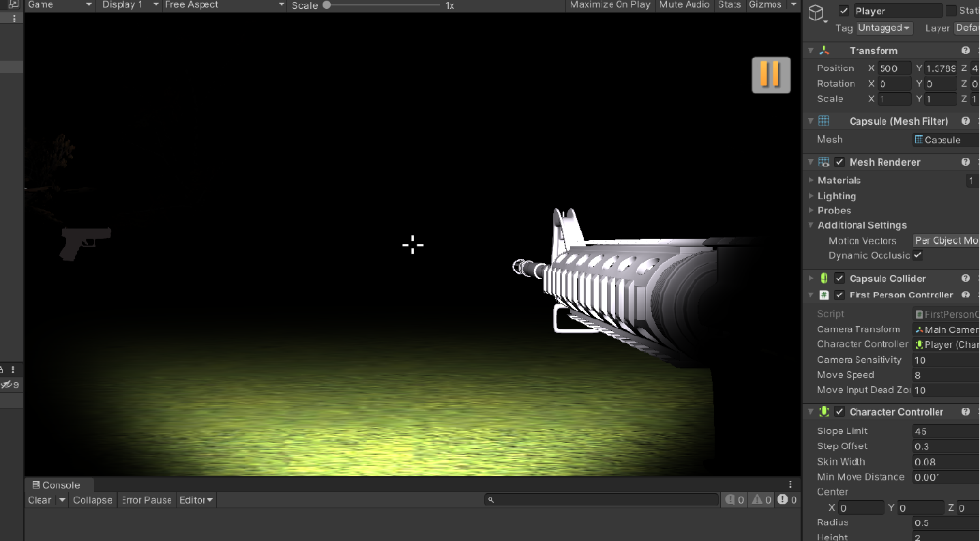980x541 pixels.
Task: Click the left panel three-dot menu near top
Action: tap(15, 18)
